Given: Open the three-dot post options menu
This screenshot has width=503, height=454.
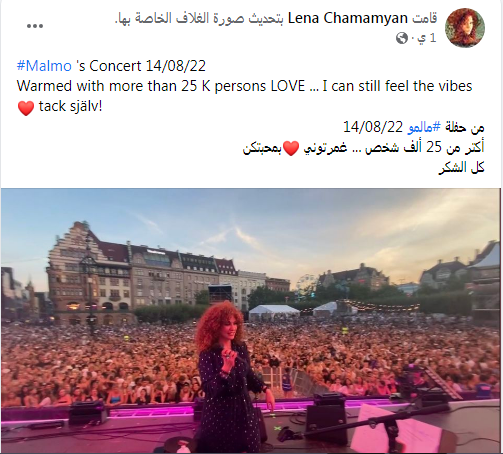Looking at the screenshot, I should pyautogui.click(x=35, y=26).
